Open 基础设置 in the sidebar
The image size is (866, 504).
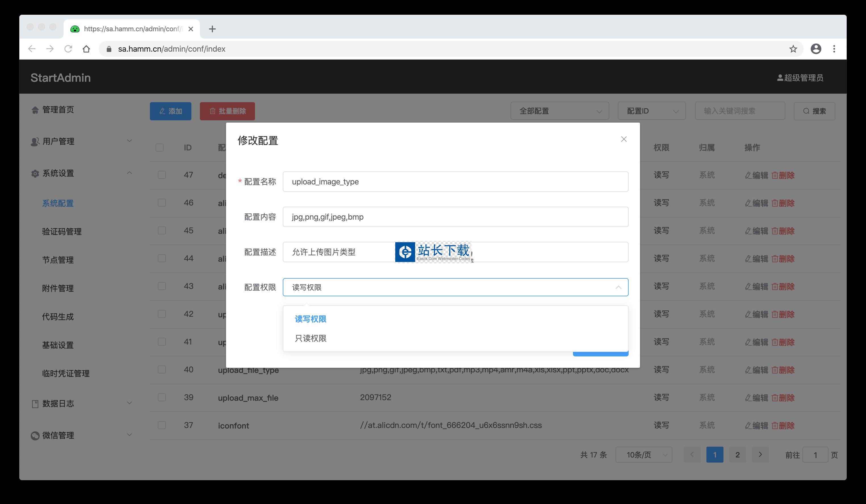(x=58, y=345)
